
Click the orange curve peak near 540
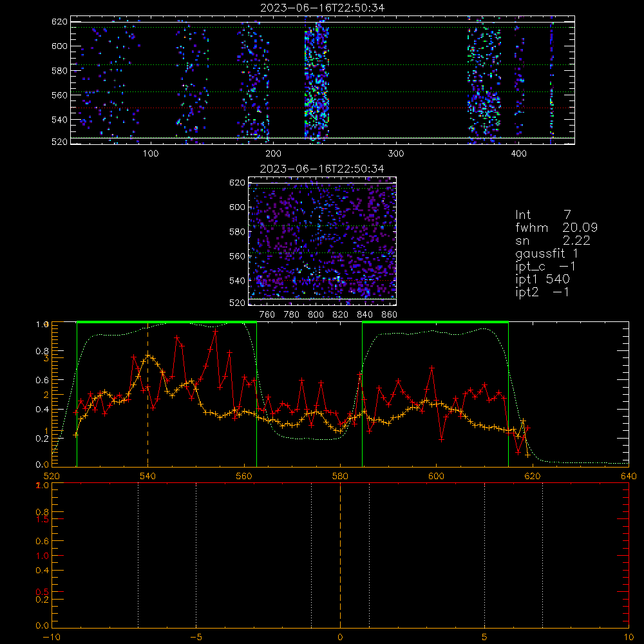[148, 355]
